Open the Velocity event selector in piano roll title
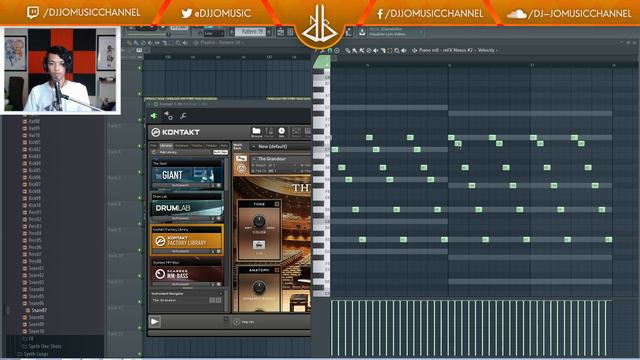The width and height of the screenshot is (640, 360). [486, 50]
